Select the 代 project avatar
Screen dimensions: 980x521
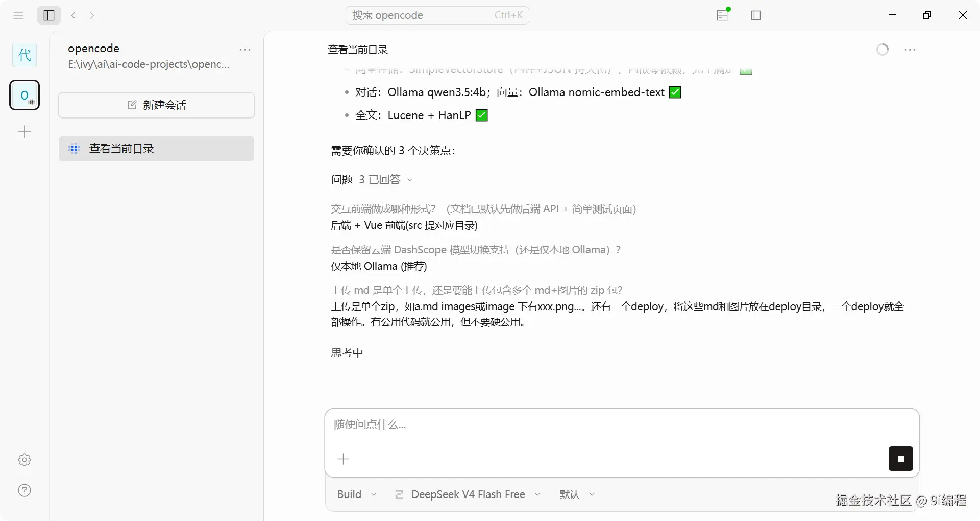24,55
